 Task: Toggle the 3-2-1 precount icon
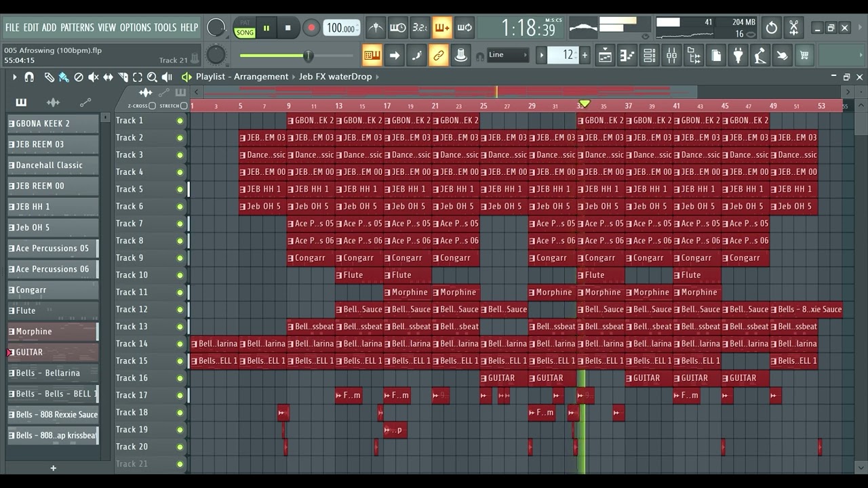click(x=420, y=28)
